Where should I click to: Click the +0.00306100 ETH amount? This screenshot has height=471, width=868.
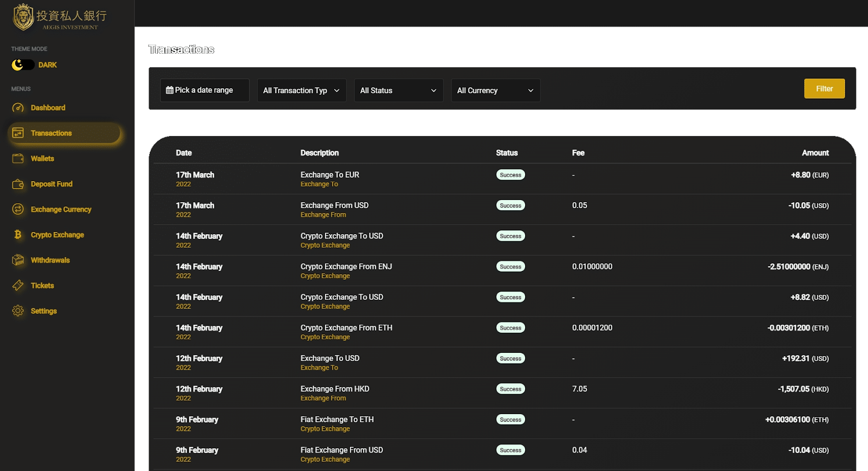click(x=797, y=420)
